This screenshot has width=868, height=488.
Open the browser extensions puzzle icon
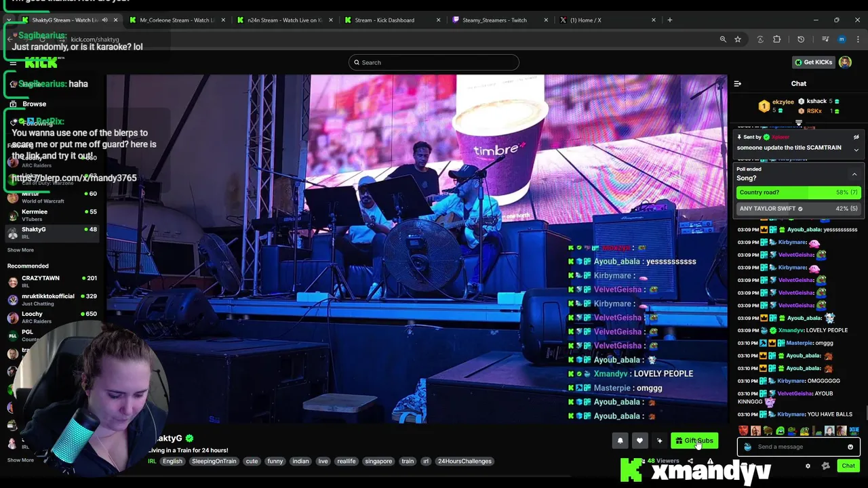coord(777,39)
